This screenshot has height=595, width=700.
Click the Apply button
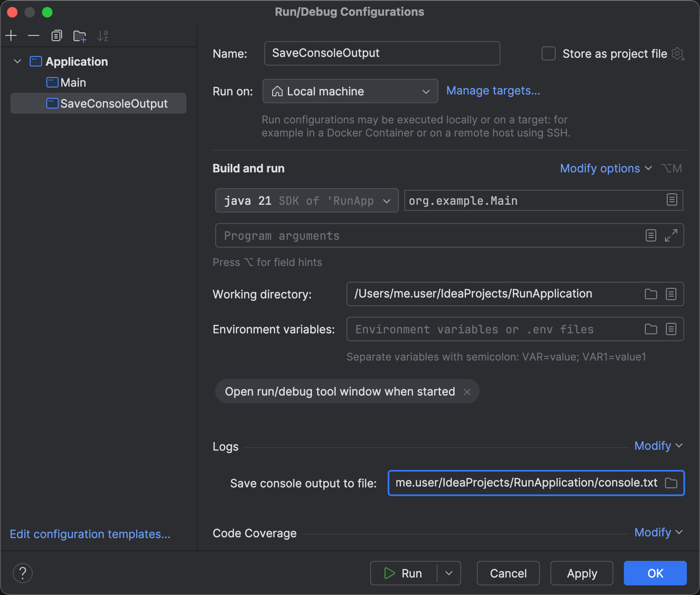[581, 573]
